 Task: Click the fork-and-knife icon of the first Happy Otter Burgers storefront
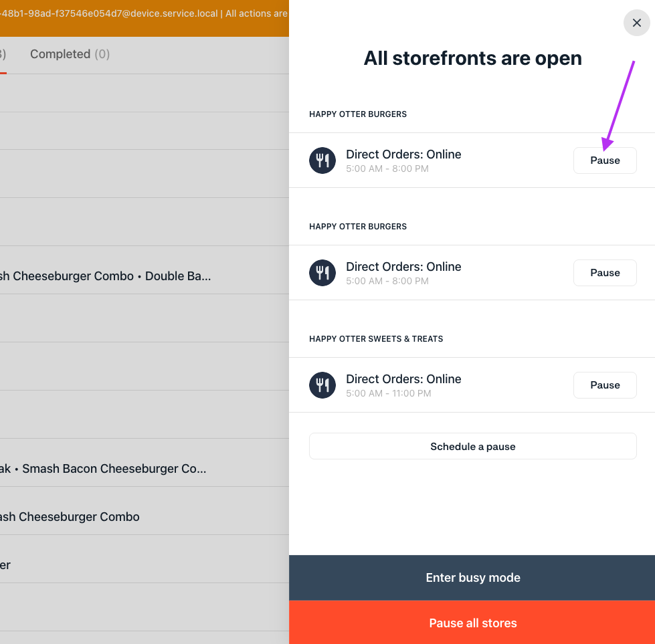322,160
